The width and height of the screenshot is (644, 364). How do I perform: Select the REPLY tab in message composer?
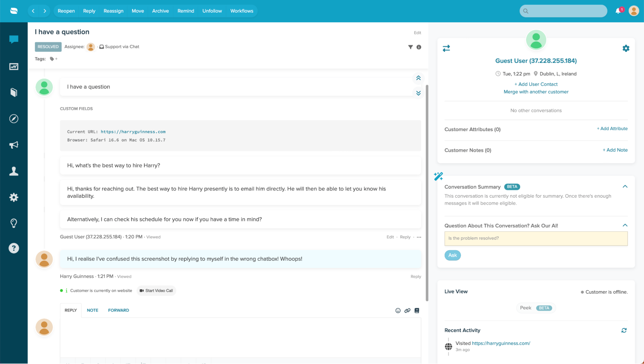click(70, 310)
